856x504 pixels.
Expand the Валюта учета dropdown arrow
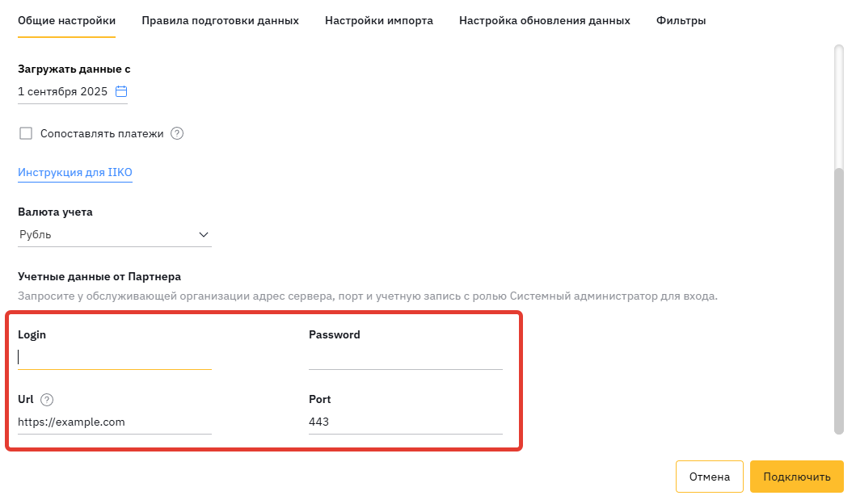[x=204, y=235]
